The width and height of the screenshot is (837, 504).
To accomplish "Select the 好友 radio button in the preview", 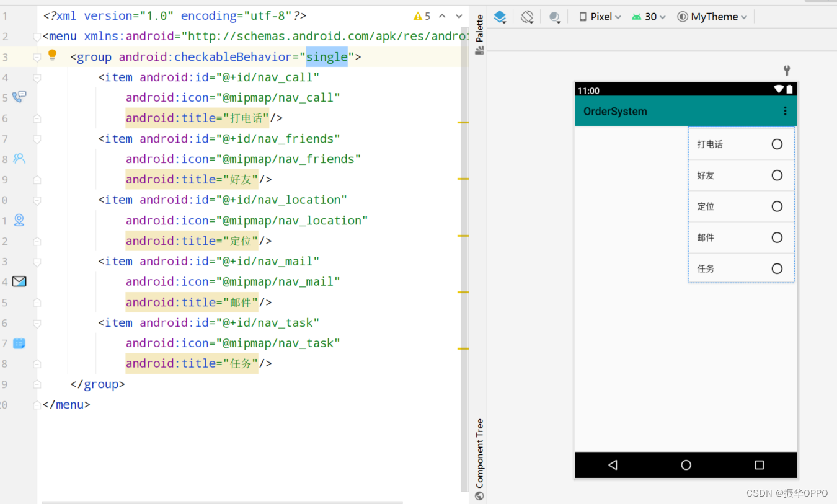I will (777, 175).
